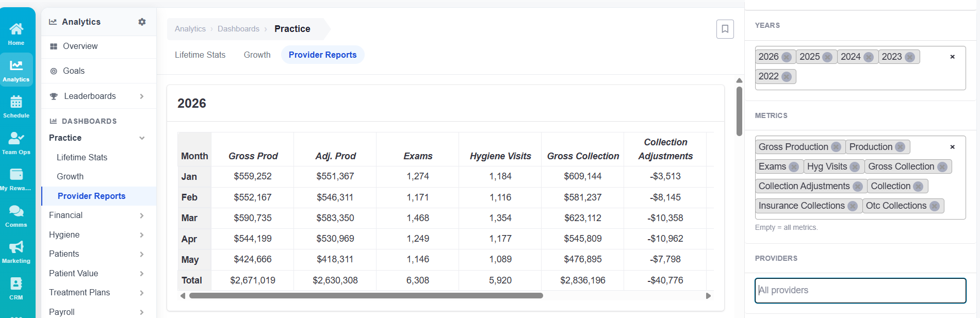
Task: Click the Analytics settings gear icon
Action: click(x=142, y=22)
